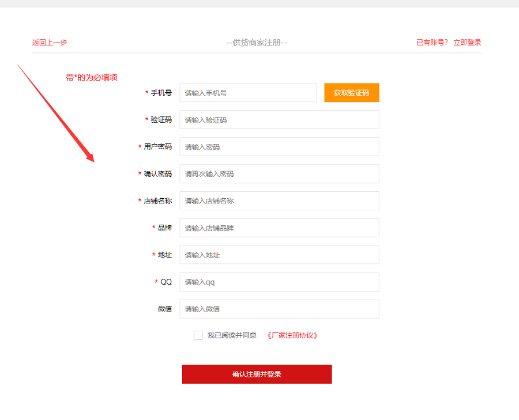Image resolution: width=519 pixels, height=420 pixels.
Task: Click 获取验证码 to request SMS code
Action: coord(351,92)
